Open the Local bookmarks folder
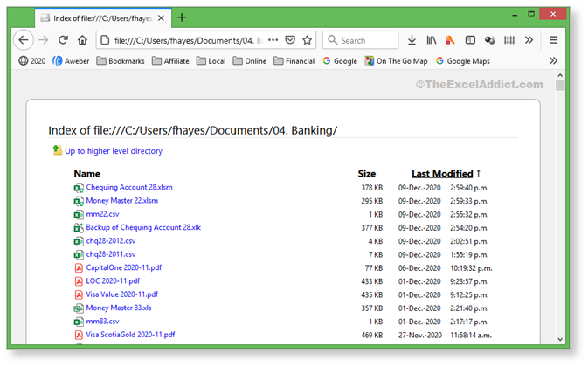The image size is (588, 367). pyautogui.click(x=211, y=60)
